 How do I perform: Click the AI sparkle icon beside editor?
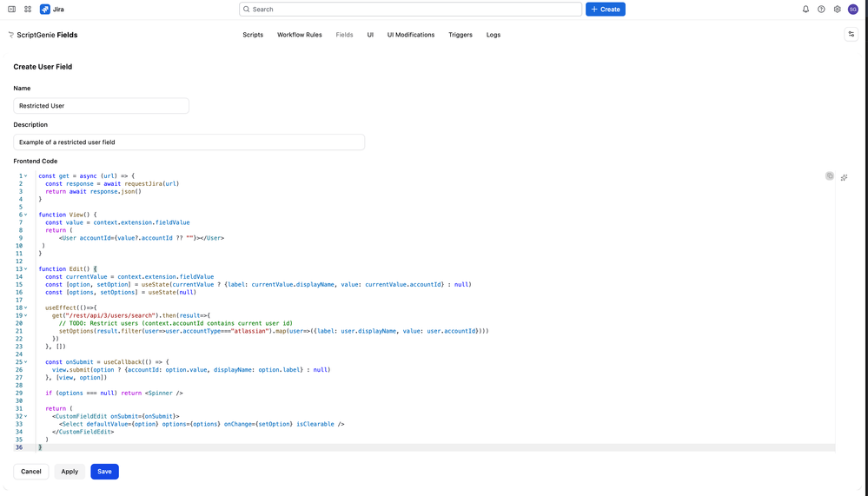845,178
